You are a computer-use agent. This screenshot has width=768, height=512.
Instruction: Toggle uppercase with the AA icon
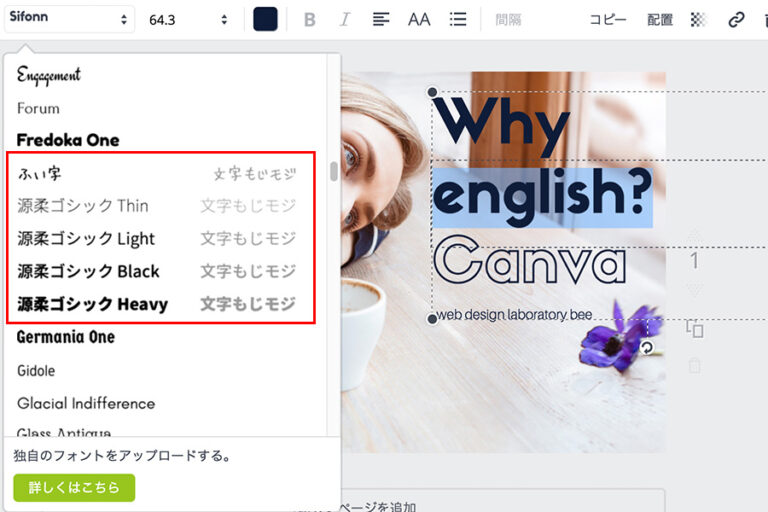419,20
